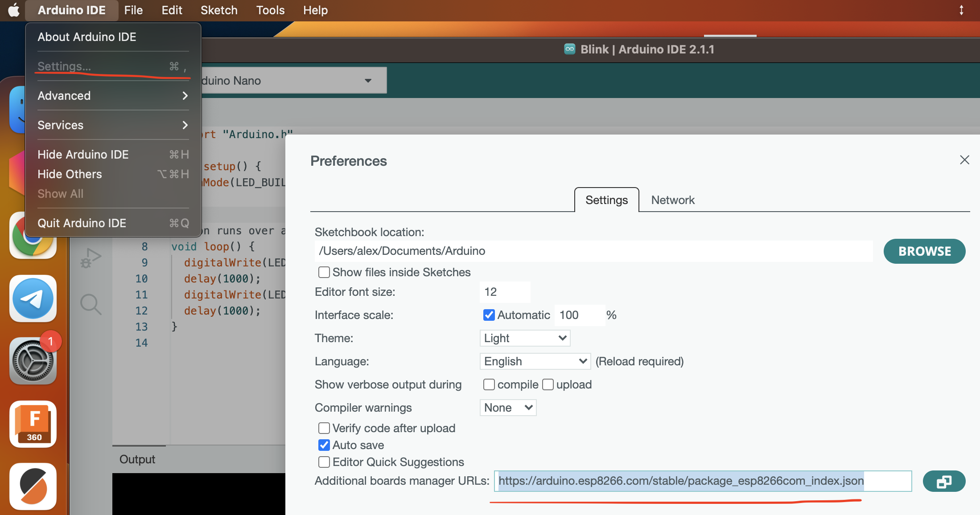Click the Editor font size field
980x515 pixels.
(x=505, y=292)
